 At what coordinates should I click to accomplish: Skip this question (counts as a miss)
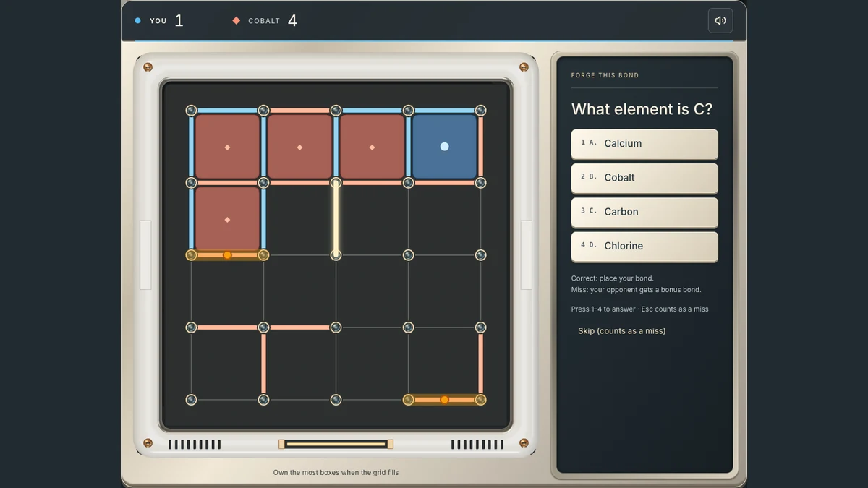pyautogui.click(x=621, y=331)
